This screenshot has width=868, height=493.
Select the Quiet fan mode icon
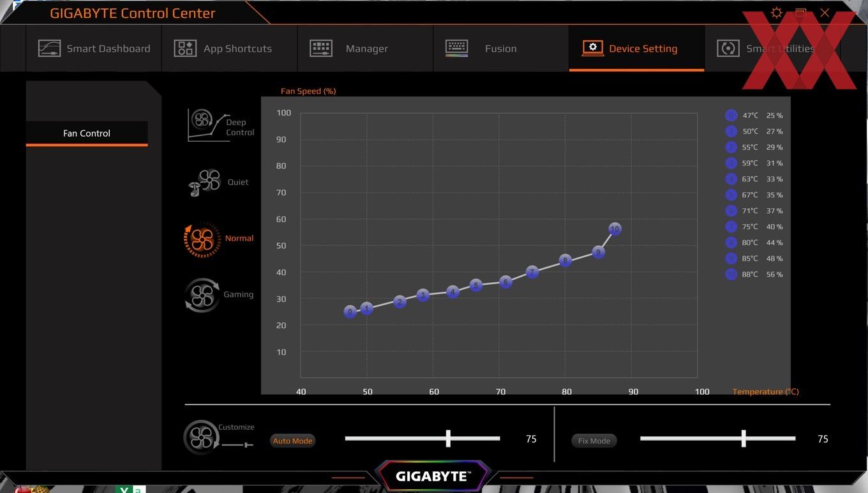pos(204,183)
